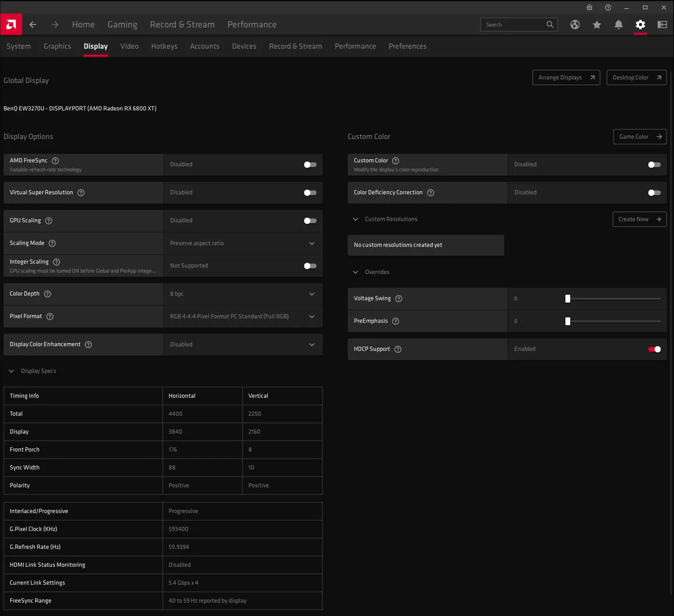Toggle Integer Scaling switch

click(310, 266)
